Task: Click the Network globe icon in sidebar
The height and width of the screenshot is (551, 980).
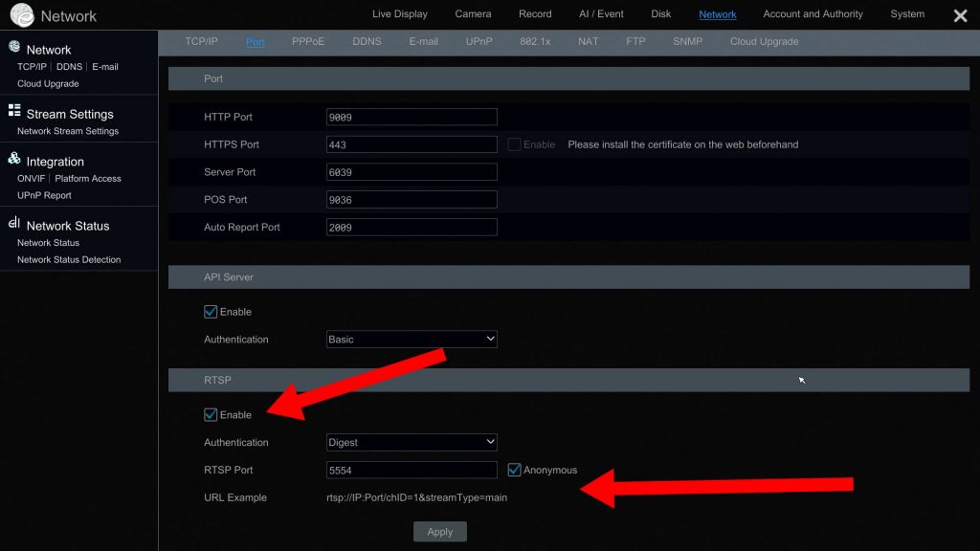Action: click(x=13, y=47)
